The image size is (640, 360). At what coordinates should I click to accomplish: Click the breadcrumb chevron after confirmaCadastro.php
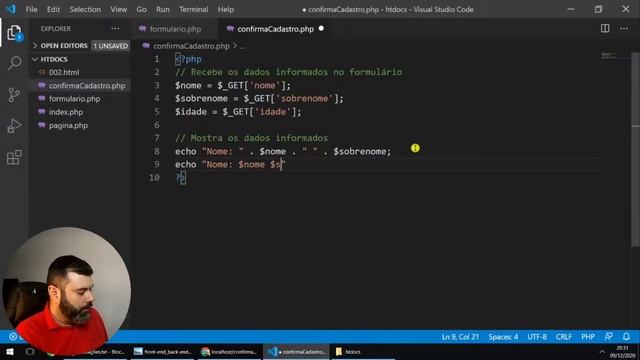(235, 46)
